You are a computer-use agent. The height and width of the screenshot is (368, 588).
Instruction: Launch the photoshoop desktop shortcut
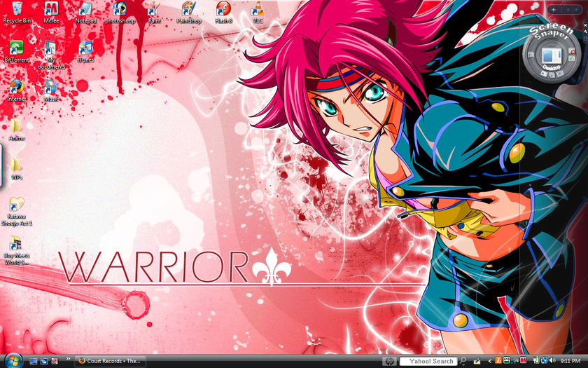(x=120, y=12)
